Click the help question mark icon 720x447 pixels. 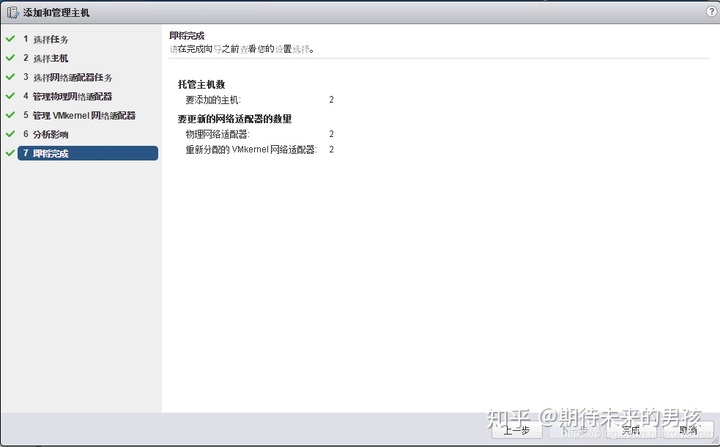[711, 12]
